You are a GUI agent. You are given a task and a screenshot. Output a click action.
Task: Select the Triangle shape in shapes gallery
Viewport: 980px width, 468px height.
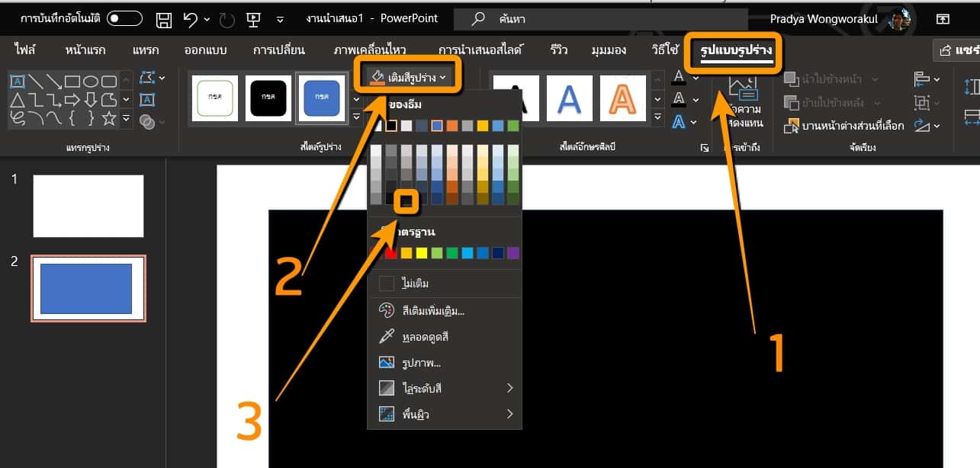17,100
